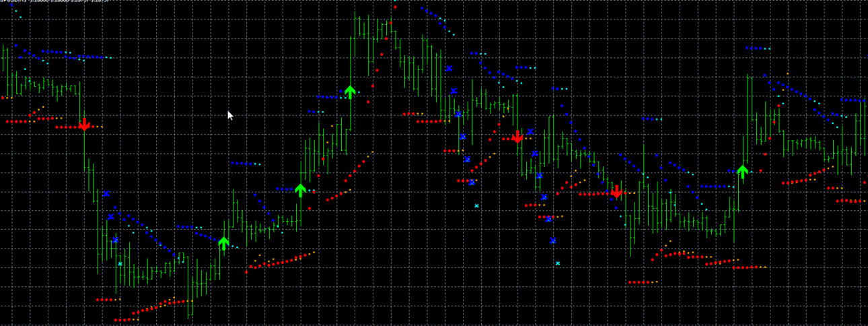Click the rightmost cyan x marker
The height and width of the screenshot is (326, 868).
[558, 263]
